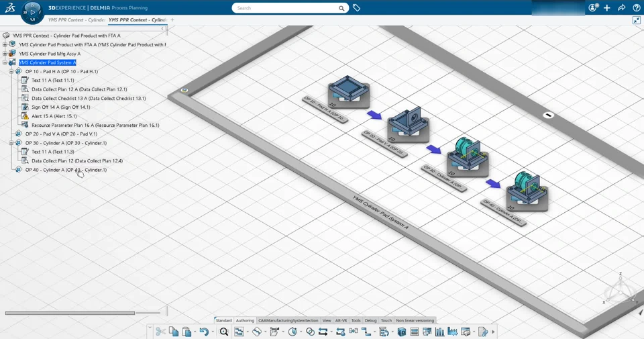The image size is (644, 339).
Task: Expand YMS Cylinder Pad Mfg Assy A node
Action: [x=5, y=54]
